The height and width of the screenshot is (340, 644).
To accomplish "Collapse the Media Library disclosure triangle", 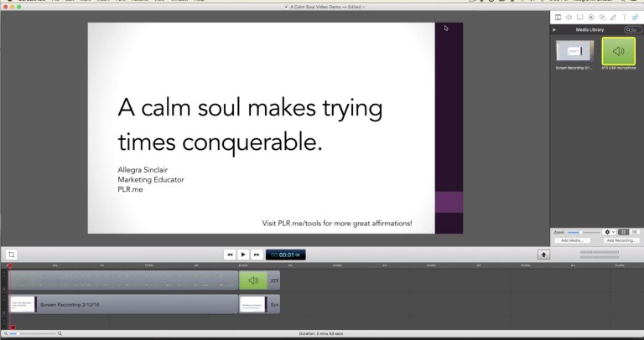I will (x=554, y=30).
